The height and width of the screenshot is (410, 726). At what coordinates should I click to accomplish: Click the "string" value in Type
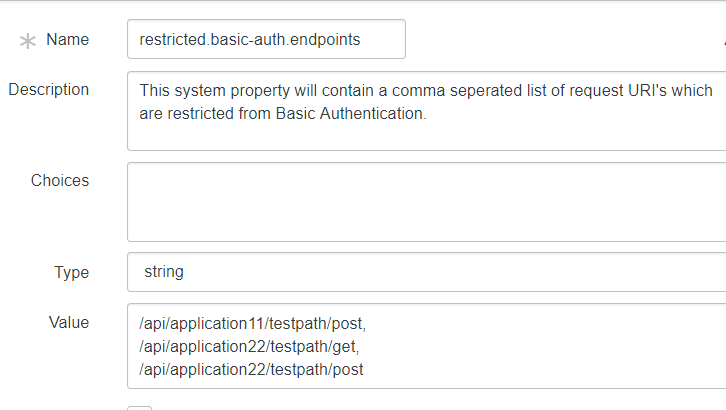[164, 272]
